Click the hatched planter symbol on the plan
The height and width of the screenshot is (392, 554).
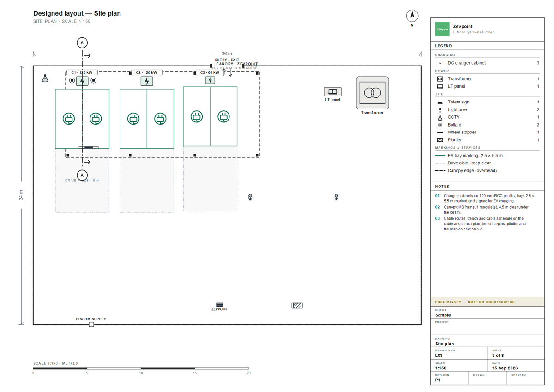tap(297, 305)
